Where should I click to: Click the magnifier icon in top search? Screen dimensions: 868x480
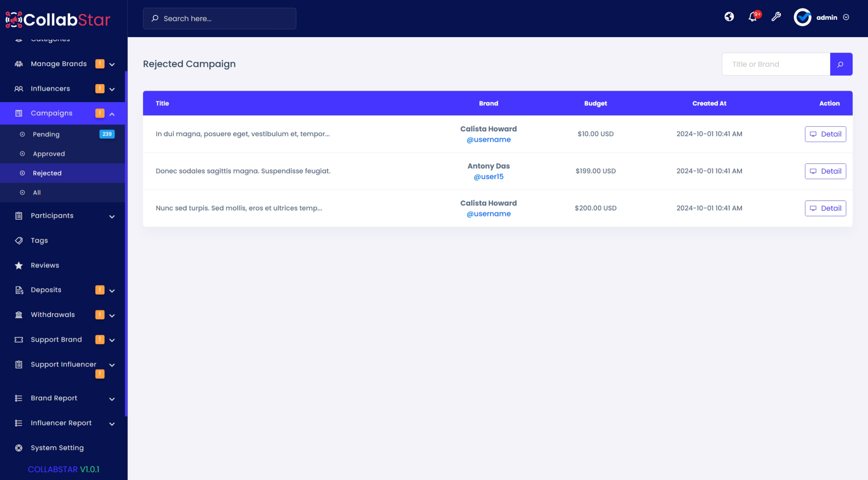pyautogui.click(x=155, y=18)
